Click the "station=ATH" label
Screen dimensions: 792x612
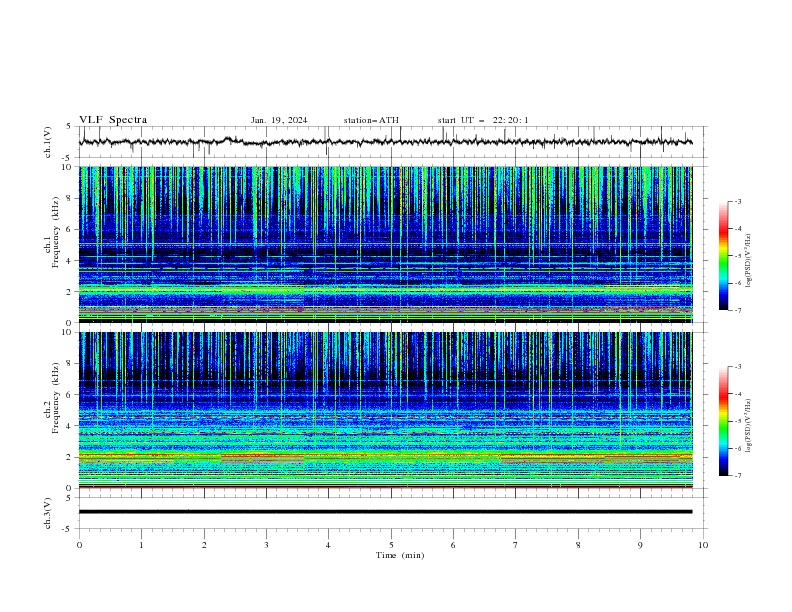coord(371,120)
